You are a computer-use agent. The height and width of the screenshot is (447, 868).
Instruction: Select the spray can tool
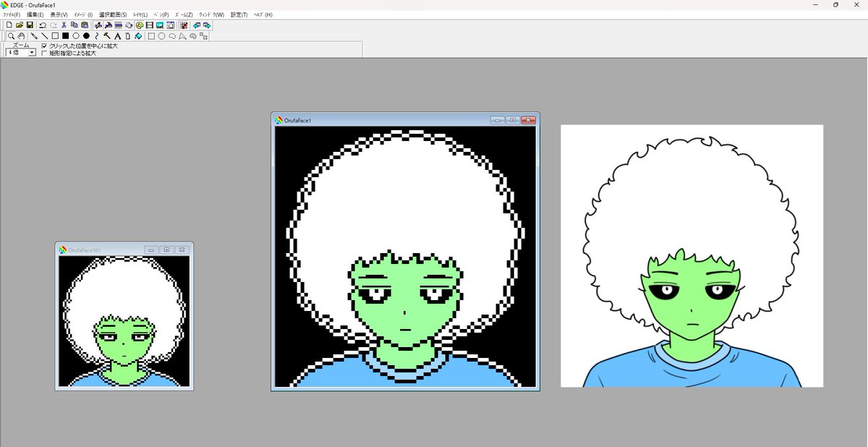tap(128, 36)
